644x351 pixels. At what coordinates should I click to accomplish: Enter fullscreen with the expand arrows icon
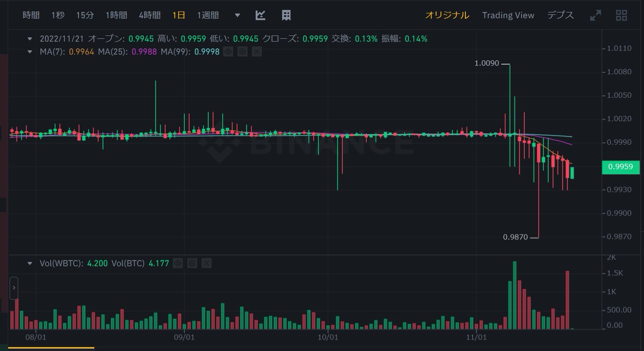(x=595, y=16)
